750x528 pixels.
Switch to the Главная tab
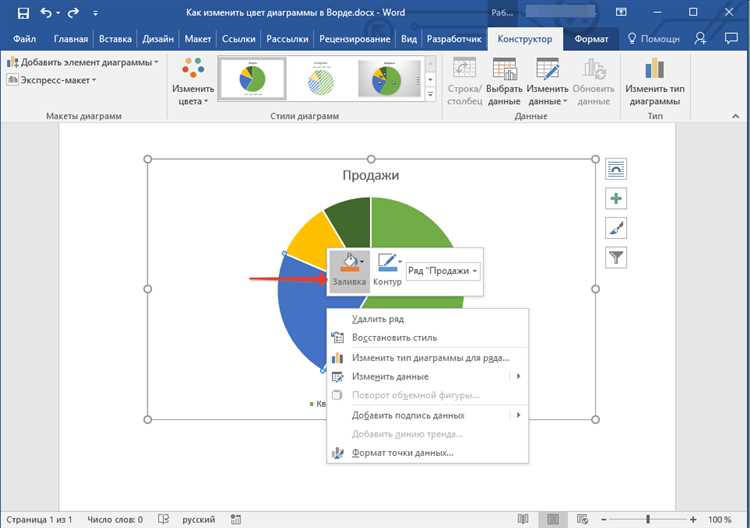click(71, 39)
